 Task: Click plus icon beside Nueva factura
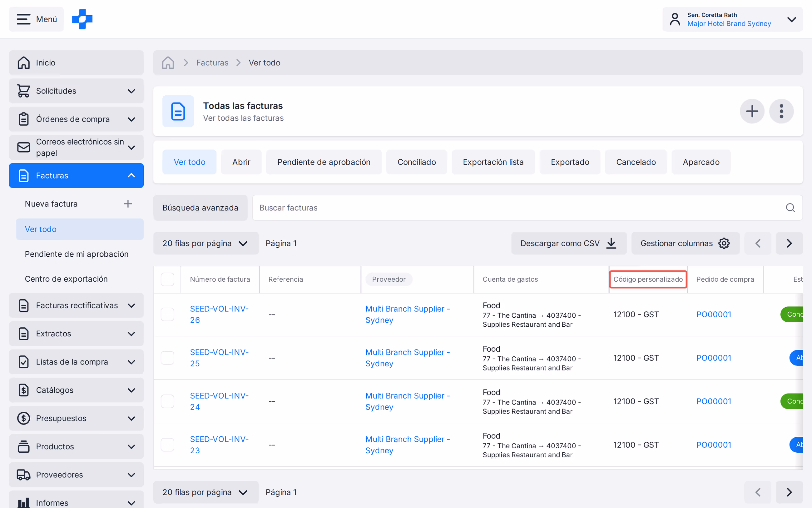coord(128,204)
